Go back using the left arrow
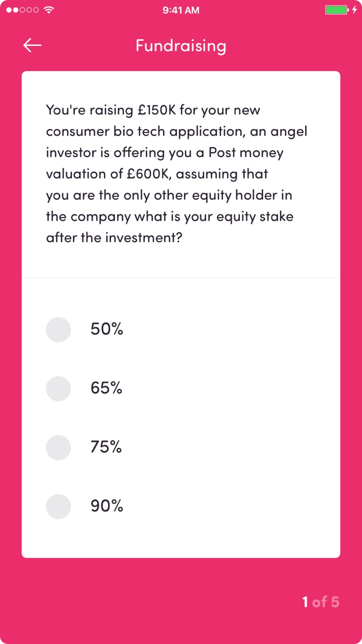362x644 pixels. click(32, 46)
